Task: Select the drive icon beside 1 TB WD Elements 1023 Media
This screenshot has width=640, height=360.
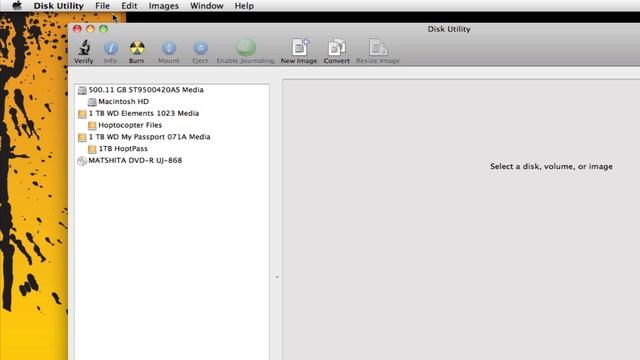Action: coord(82,114)
